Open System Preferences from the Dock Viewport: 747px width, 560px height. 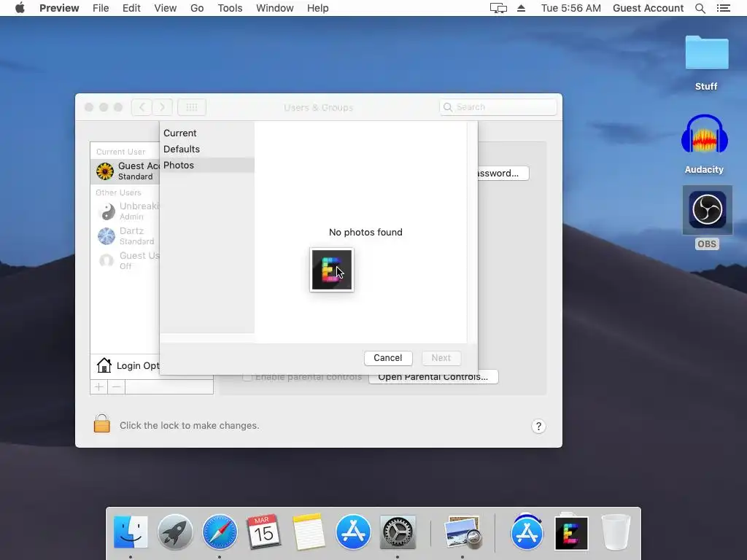(x=398, y=532)
